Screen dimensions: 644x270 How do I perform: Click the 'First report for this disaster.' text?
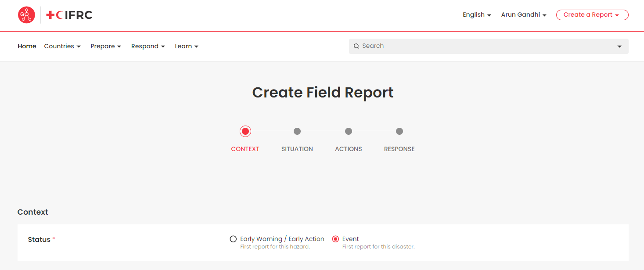tap(378, 247)
